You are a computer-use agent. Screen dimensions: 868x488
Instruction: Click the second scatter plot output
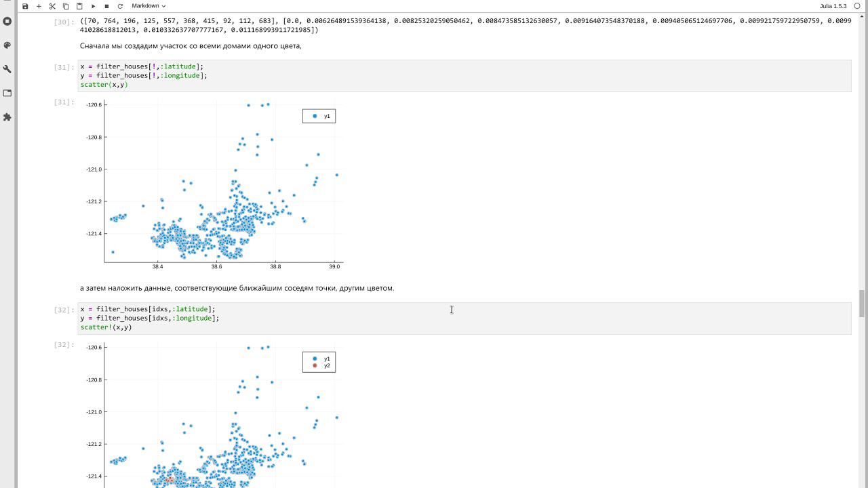tap(213, 414)
